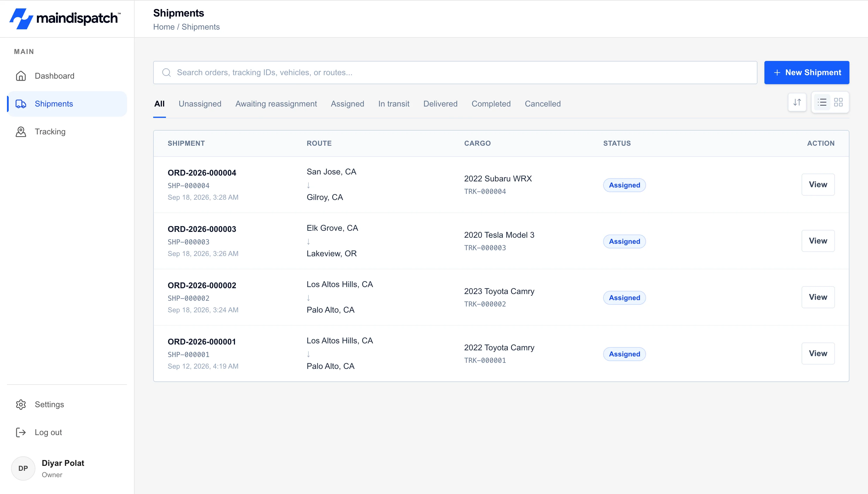
Task: View shipment ORD-2026-000002
Action: pyautogui.click(x=818, y=297)
